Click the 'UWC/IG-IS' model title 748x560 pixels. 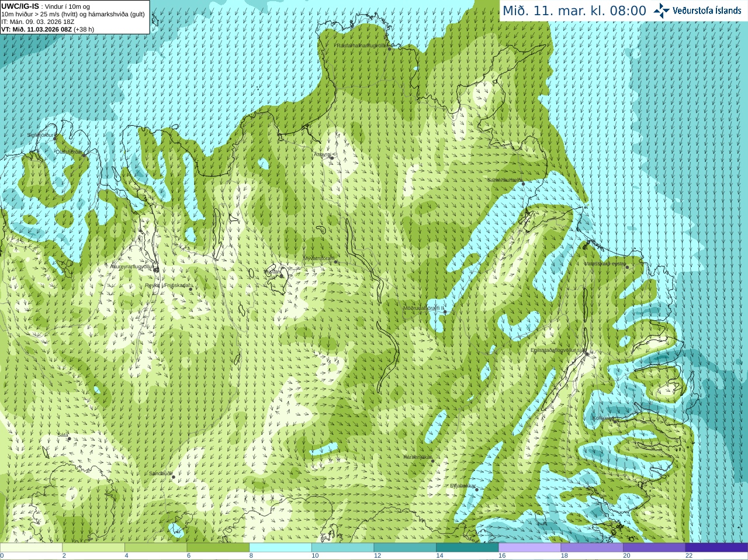tap(20, 6)
